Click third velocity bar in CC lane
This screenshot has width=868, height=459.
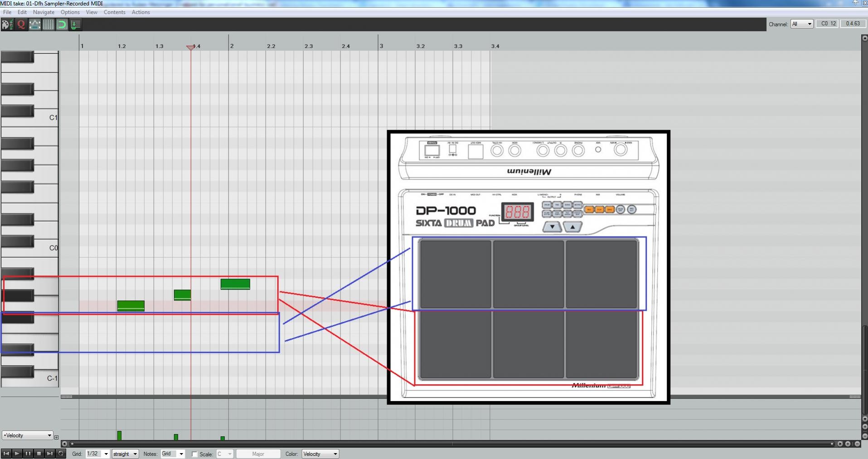click(x=223, y=438)
